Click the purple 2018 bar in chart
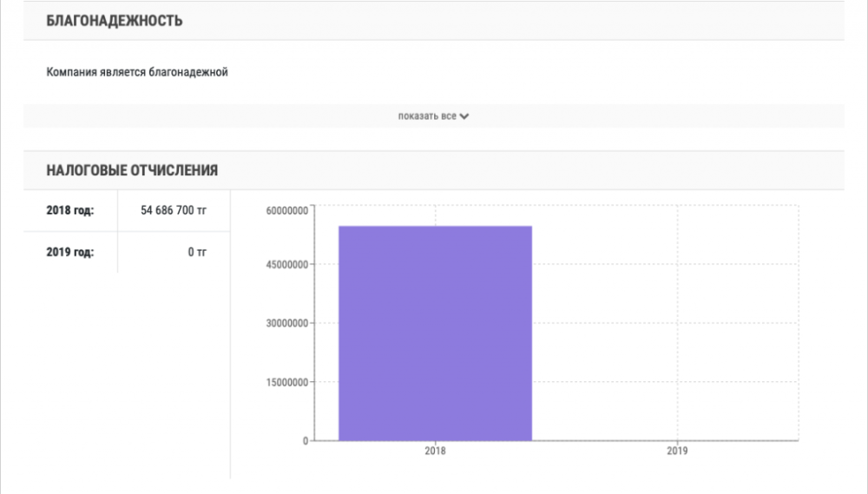The image size is (868, 494). [x=435, y=333]
